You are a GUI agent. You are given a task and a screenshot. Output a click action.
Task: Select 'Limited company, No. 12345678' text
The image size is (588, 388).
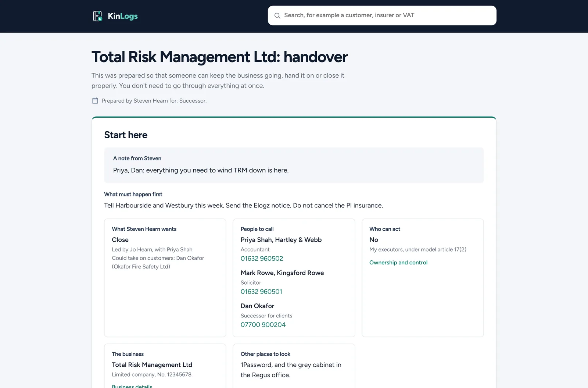pyautogui.click(x=151, y=374)
